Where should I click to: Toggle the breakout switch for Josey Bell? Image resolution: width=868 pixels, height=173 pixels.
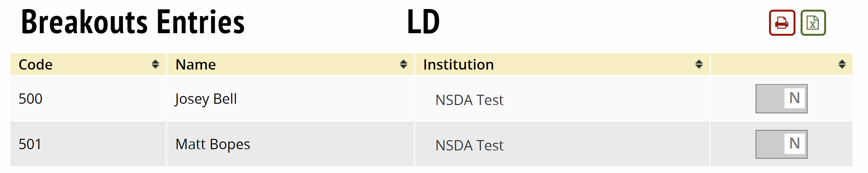781,99
